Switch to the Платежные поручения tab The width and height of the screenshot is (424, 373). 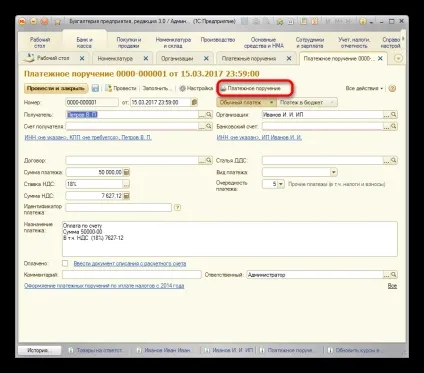249,58
